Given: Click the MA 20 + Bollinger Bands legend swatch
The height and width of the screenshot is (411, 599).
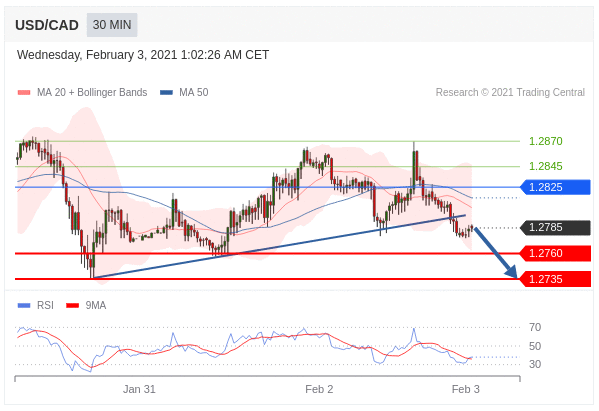Looking at the screenshot, I should (x=24, y=92).
